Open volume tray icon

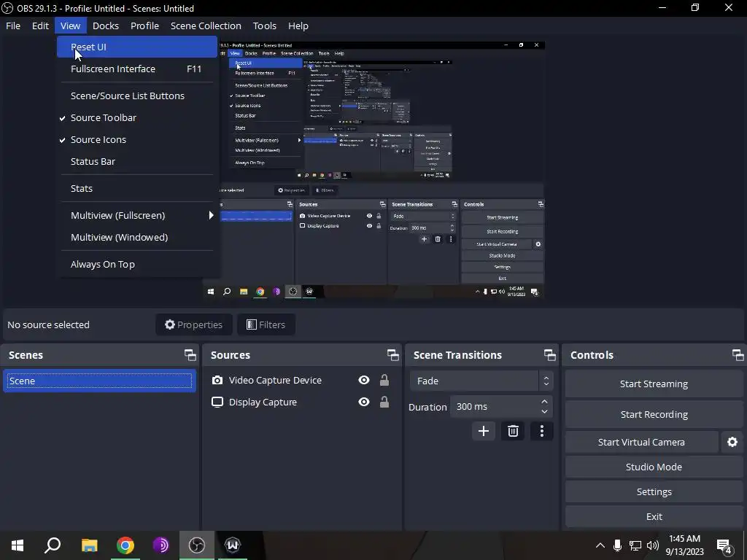(653, 545)
